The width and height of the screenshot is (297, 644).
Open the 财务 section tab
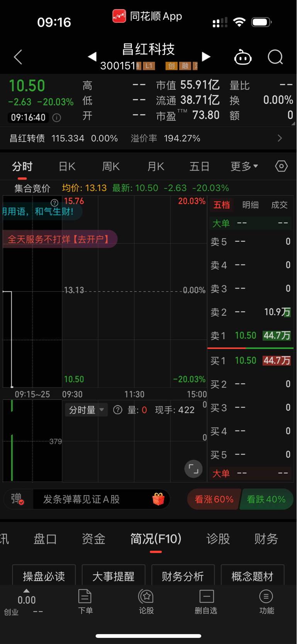266,539
